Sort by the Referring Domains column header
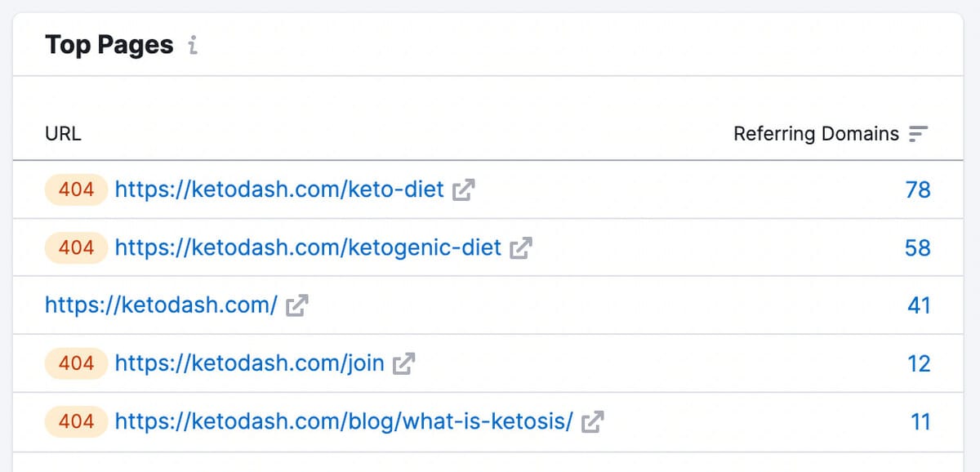The height and width of the screenshot is (472, 980). point(816,134)
